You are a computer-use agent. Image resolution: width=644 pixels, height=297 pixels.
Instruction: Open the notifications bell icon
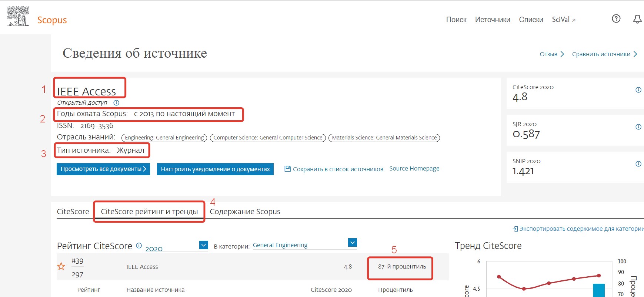(637, 19)
